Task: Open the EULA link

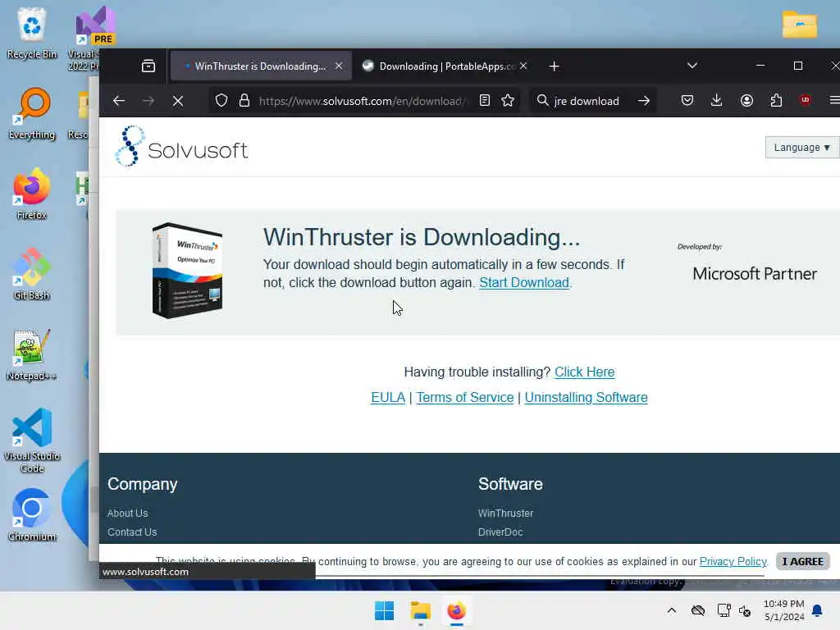Action: (388, 398)
